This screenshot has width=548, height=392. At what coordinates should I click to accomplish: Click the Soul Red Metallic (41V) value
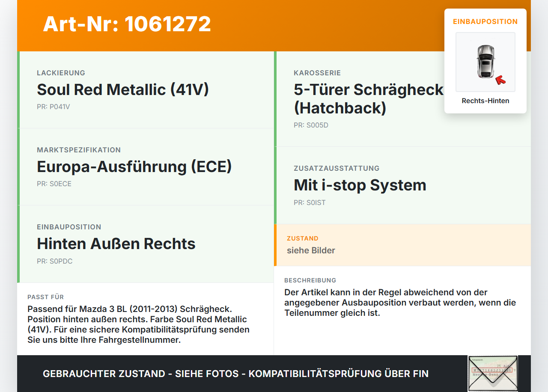pos(123,89)
